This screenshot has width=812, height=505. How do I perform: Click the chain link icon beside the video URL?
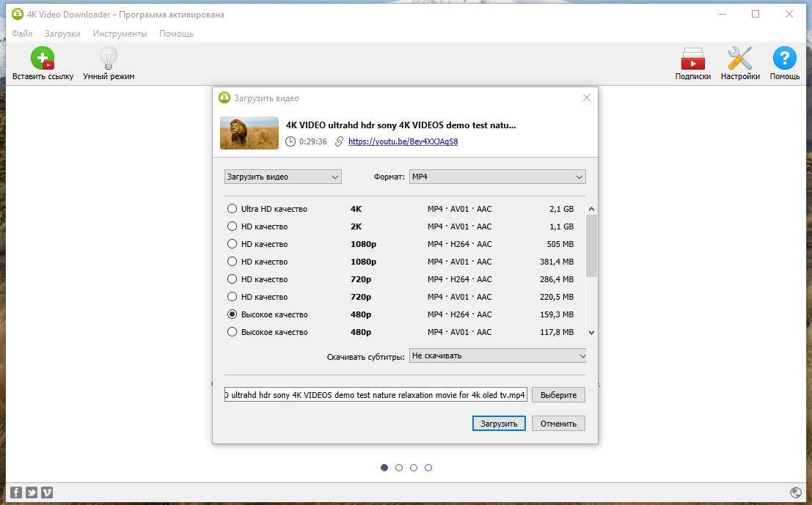point(339,141)
